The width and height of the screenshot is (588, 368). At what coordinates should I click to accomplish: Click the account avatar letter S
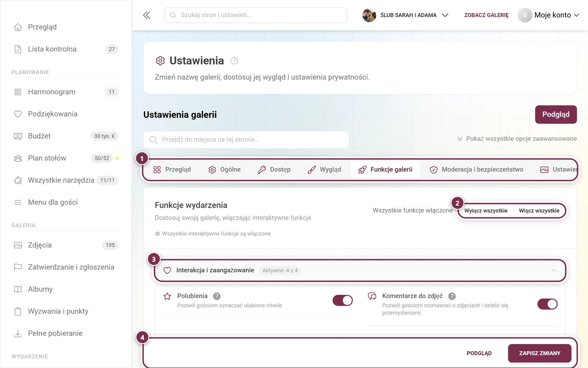pos(525,15)
